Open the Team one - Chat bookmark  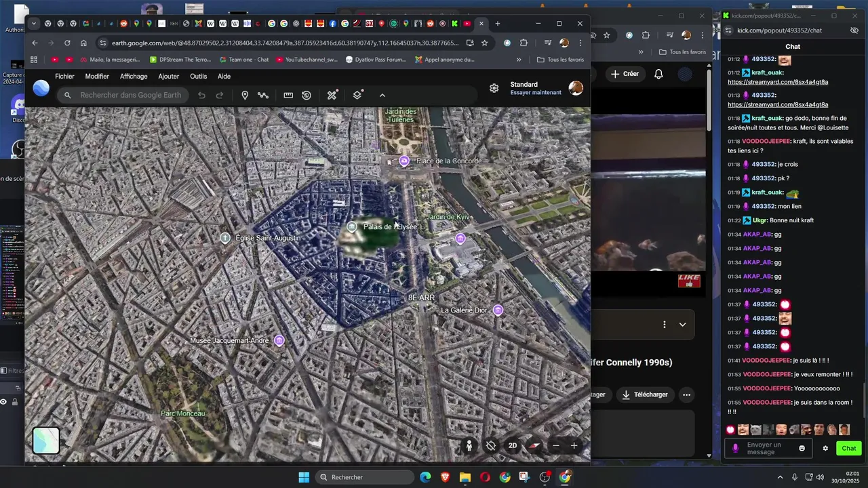point(243,60)
